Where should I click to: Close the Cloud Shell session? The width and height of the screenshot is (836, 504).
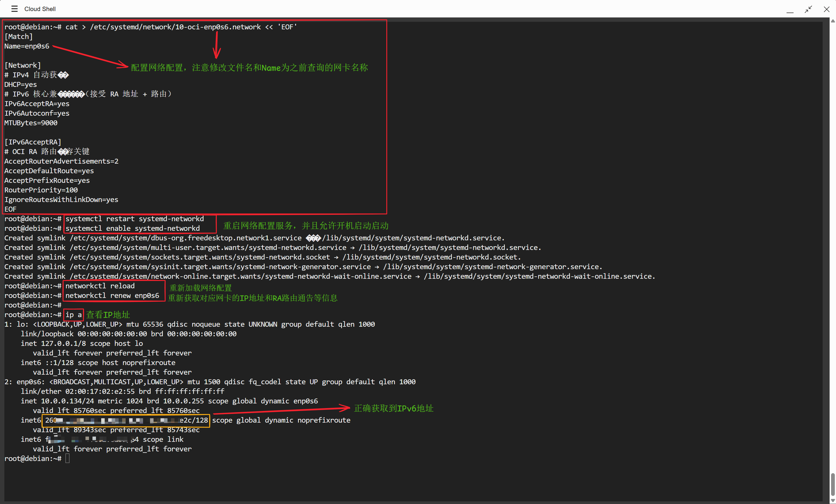pyautogui.click(x=826, y=9)
